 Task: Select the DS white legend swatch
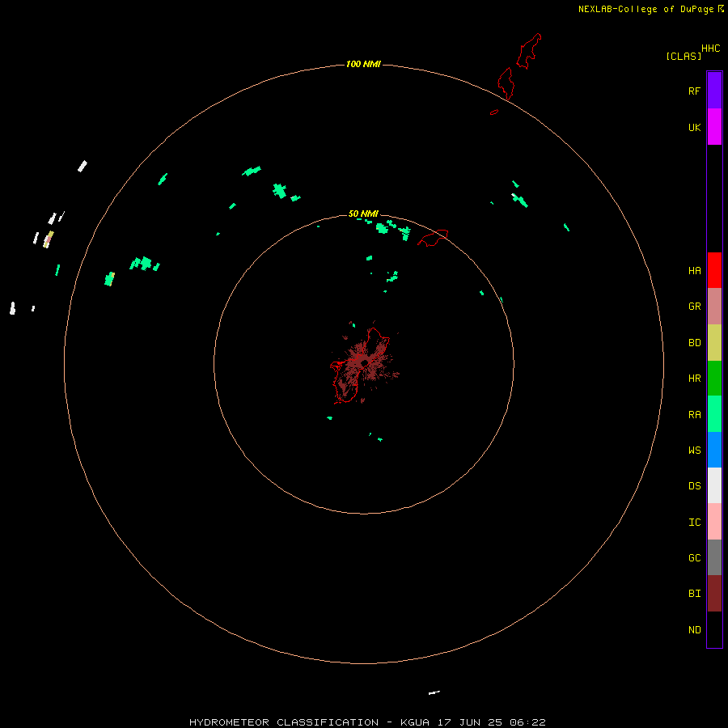point(714,485)
